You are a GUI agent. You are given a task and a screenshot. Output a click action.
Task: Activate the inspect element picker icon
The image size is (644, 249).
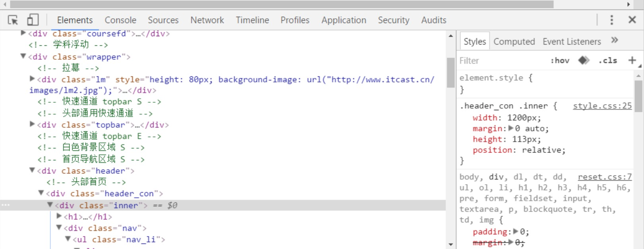point(13,20)
